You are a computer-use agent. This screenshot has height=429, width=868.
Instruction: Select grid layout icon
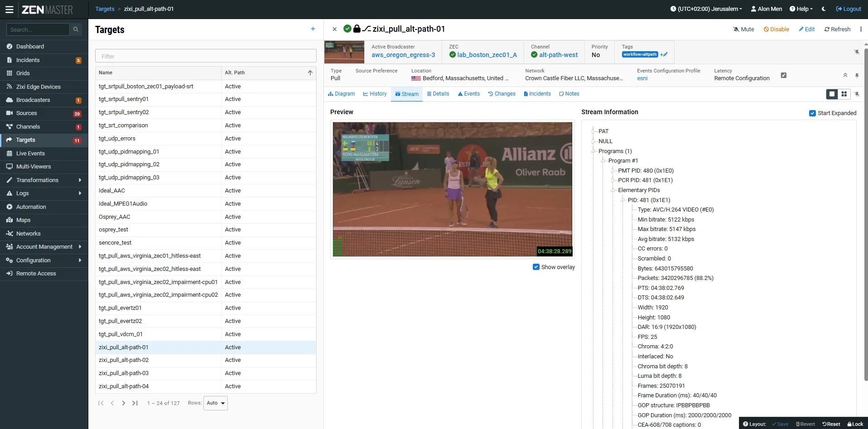(x=844, y=94)
